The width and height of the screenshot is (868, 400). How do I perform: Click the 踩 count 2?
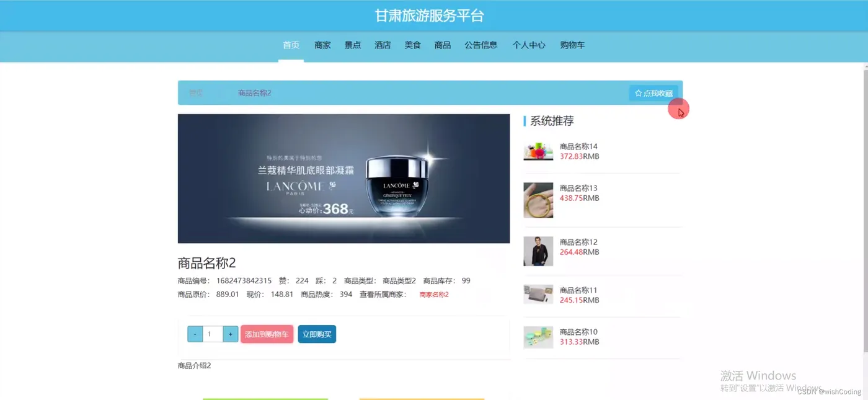click(x=335, y=281)
